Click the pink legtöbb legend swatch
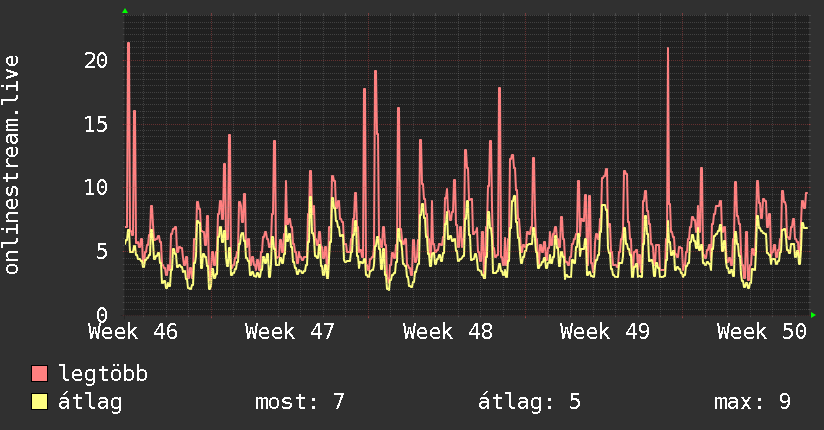The height and width of the screenshot is (430, 824). [39, 374]
